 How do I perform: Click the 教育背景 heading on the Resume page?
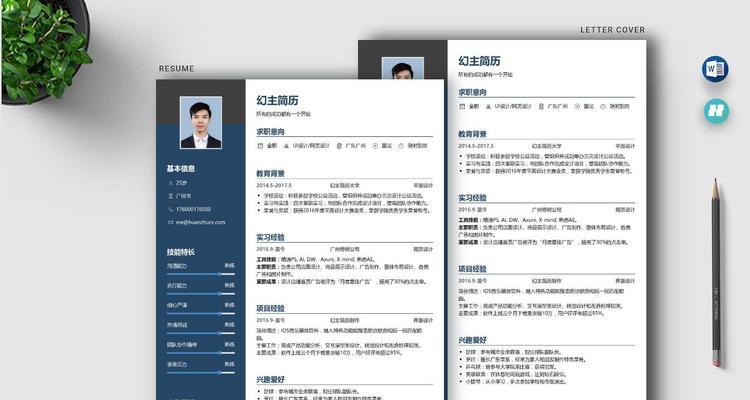(x=270, y=173)
